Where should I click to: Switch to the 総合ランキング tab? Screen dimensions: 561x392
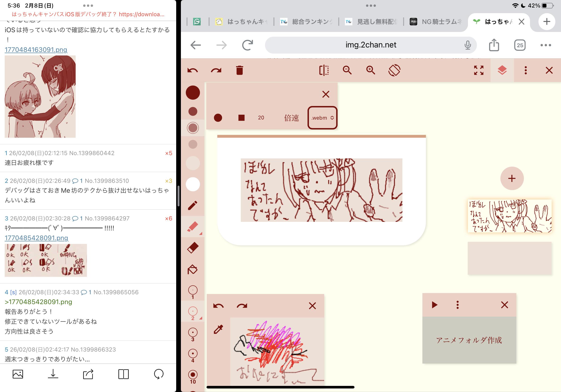tap(307, 22)
